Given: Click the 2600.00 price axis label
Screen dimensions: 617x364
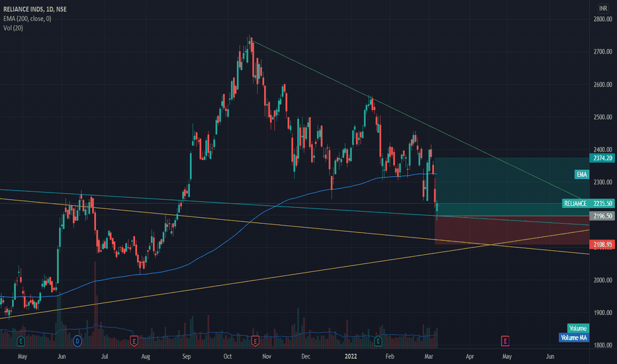Looking at the screenshot, I should click(x=603, y=84).
